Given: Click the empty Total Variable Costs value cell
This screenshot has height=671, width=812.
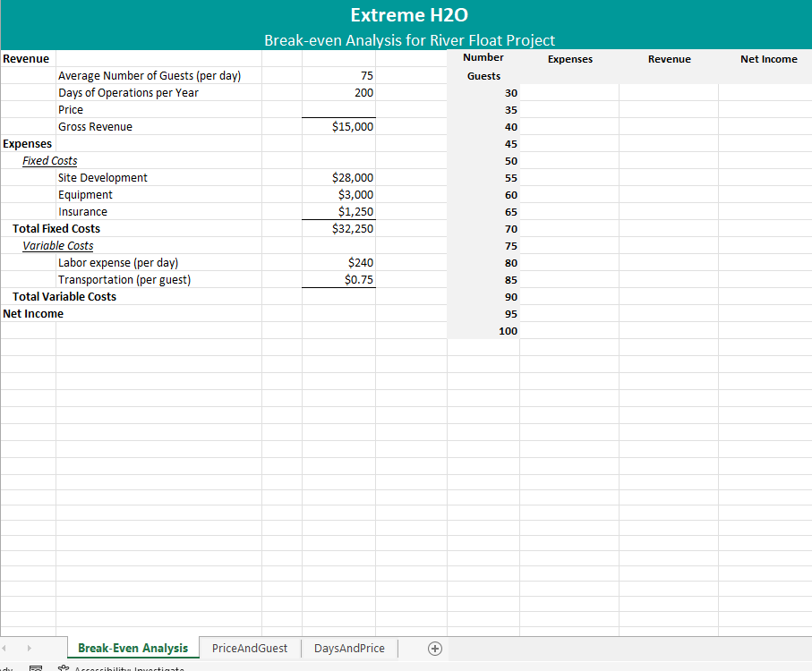Looking at the screenshot, I should tap(338, 297).
